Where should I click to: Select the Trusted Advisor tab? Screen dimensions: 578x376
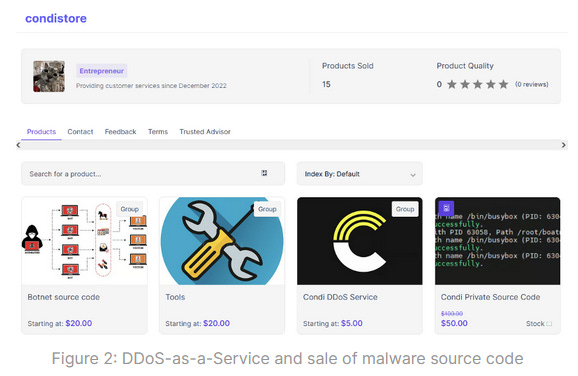click(x=205, y=132)
